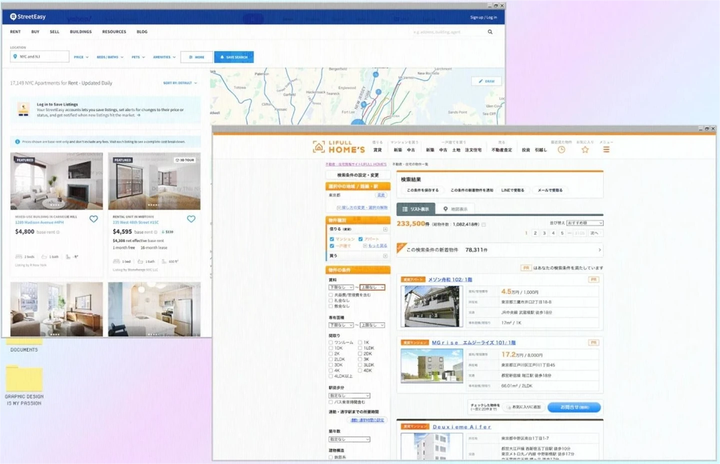Image resolution: width=720 pixels, height=464 pixels.
Task: Click the search magnifier icon on StreetEasy
Action: (490, 32)
